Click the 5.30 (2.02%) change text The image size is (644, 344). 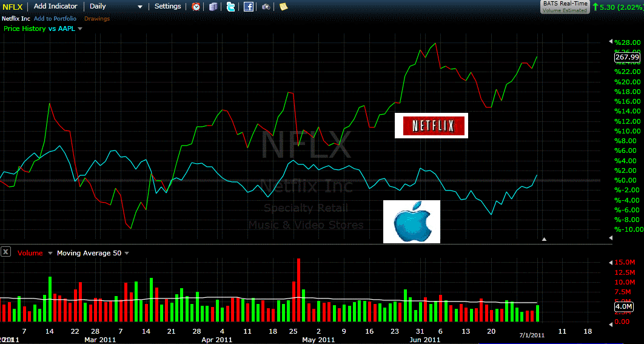coord(622,7)
